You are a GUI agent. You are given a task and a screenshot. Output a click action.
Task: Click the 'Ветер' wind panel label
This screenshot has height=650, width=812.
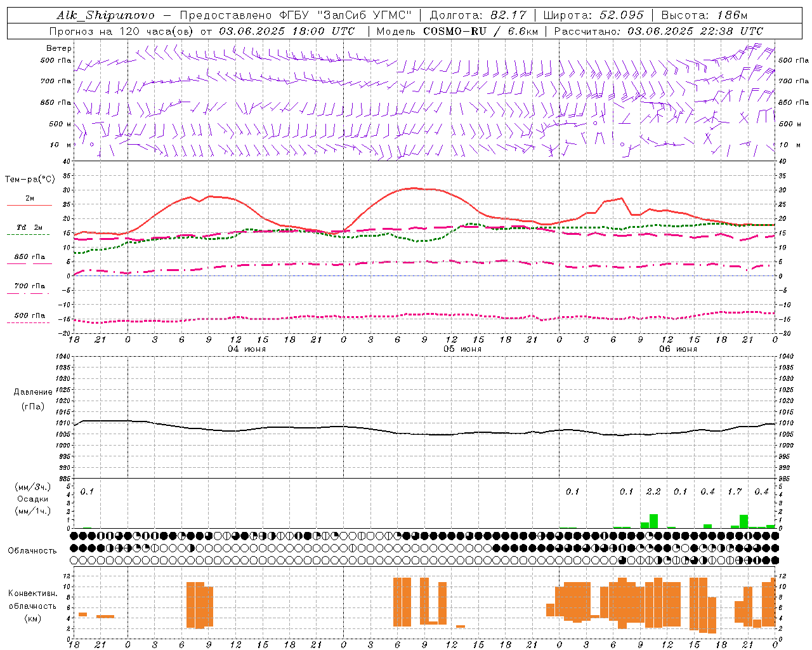click(x=59, y=48)
